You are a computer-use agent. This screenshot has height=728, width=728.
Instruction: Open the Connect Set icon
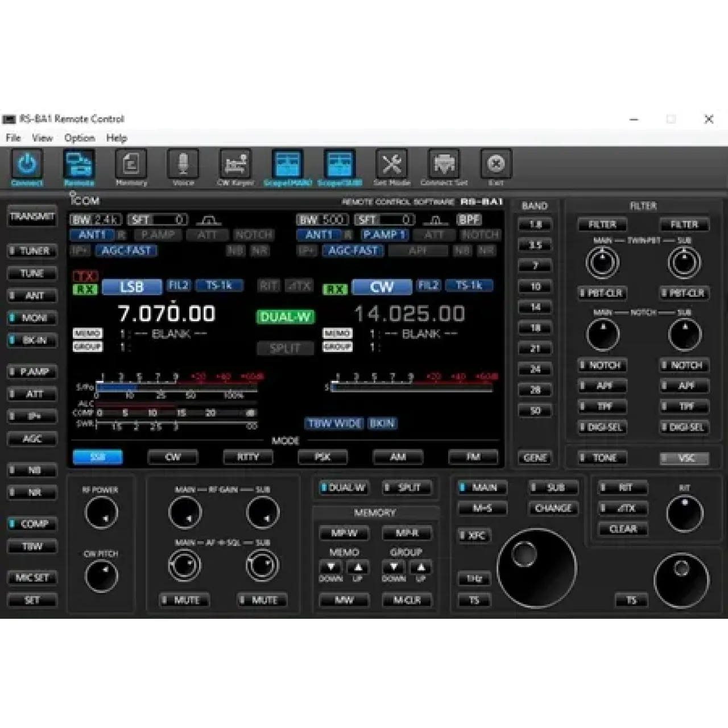(x=444, y=166)
